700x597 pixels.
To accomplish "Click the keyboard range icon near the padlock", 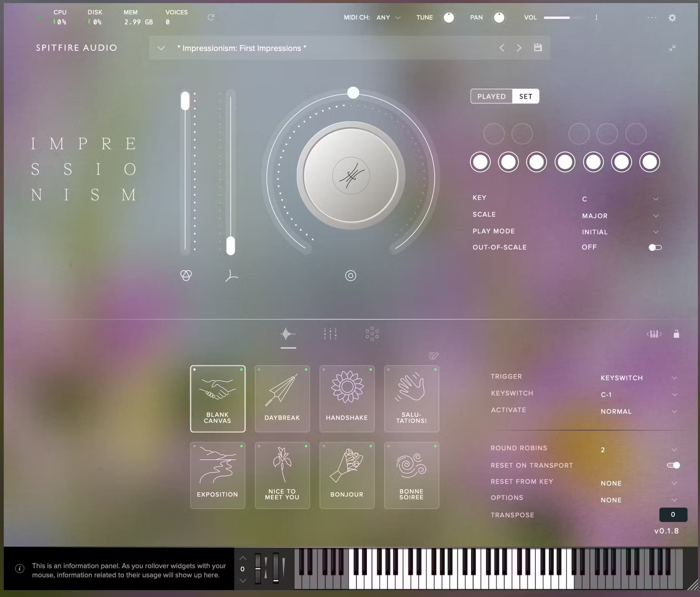I will click(654, 334).
